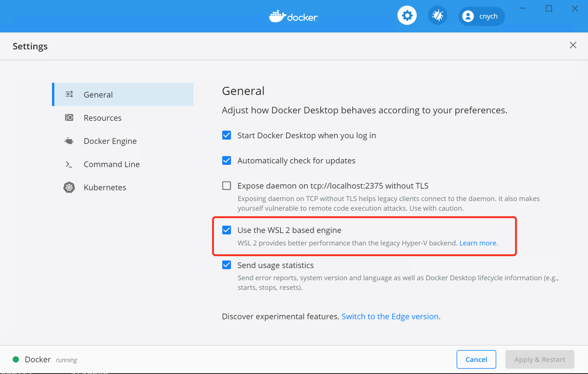Click the Docker Engine icon in sidebar

pos(69,141)
